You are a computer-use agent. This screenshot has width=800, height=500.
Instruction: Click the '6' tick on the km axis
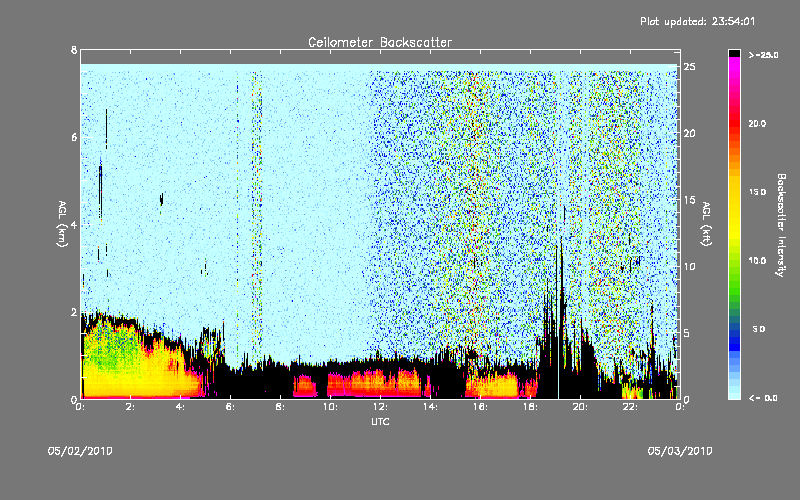click(x=74, y=137)
